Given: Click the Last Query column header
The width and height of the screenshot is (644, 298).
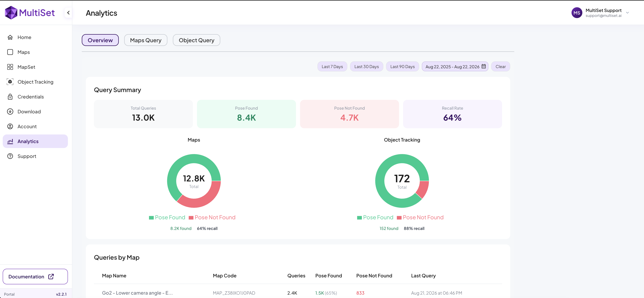Looking at the screenshot, I should click(x=423, y=276).
